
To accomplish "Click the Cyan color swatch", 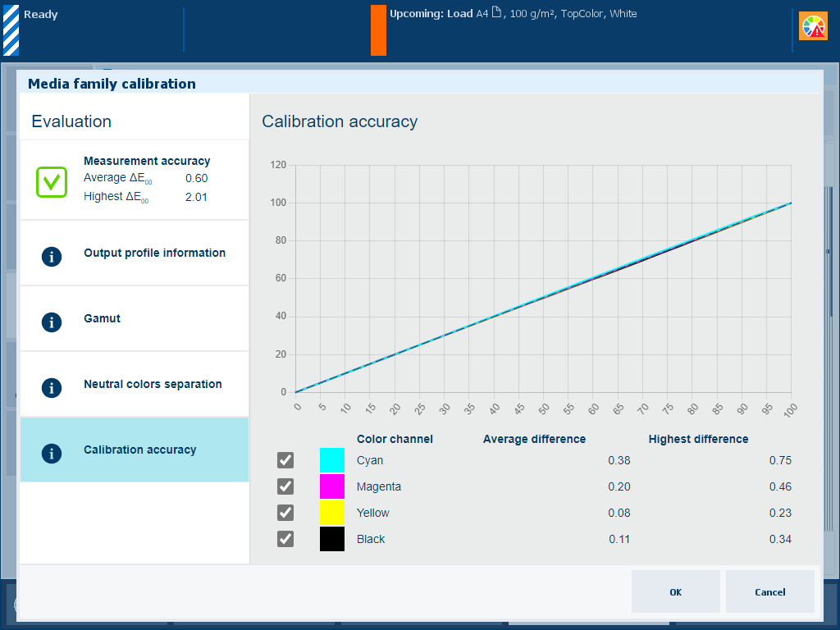I will tap(332, 460).
